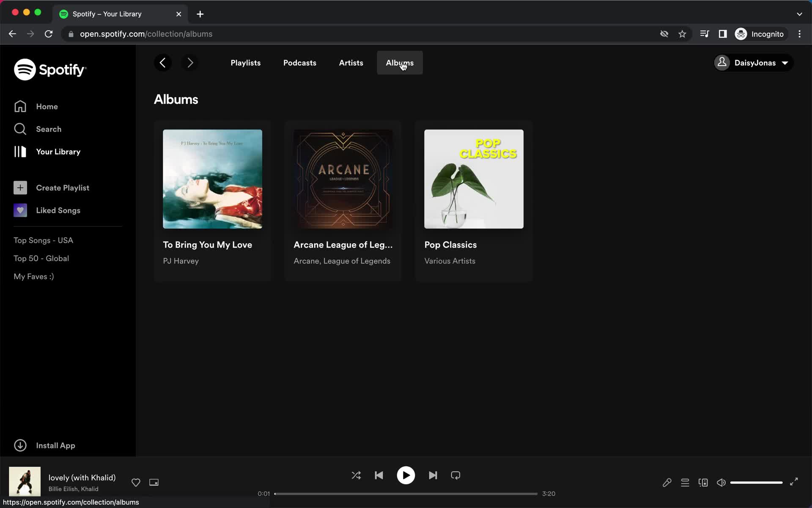Click forward navigation arrow
The height and width of the screenshot is (508, 812).
(x=191, y=63)
